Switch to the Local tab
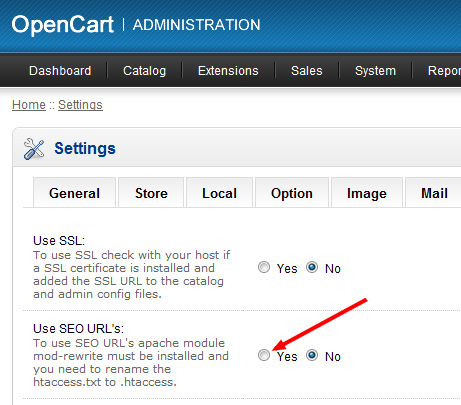 219,193
